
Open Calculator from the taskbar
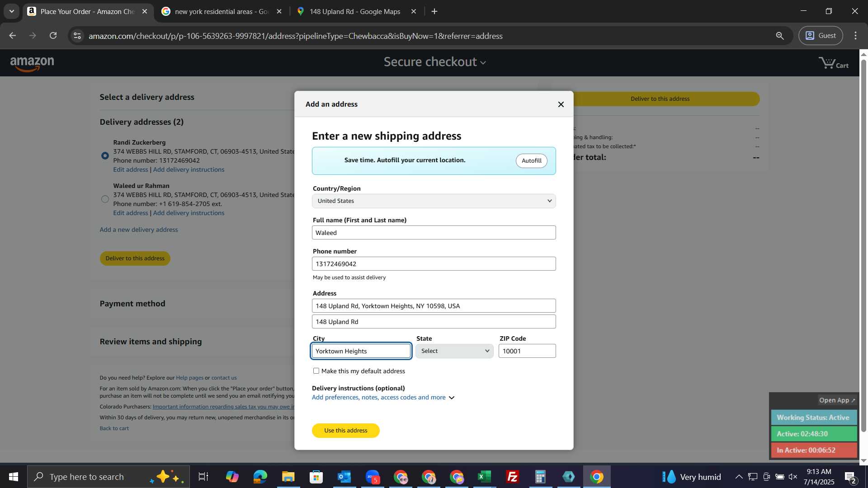[x=541, y=477]
